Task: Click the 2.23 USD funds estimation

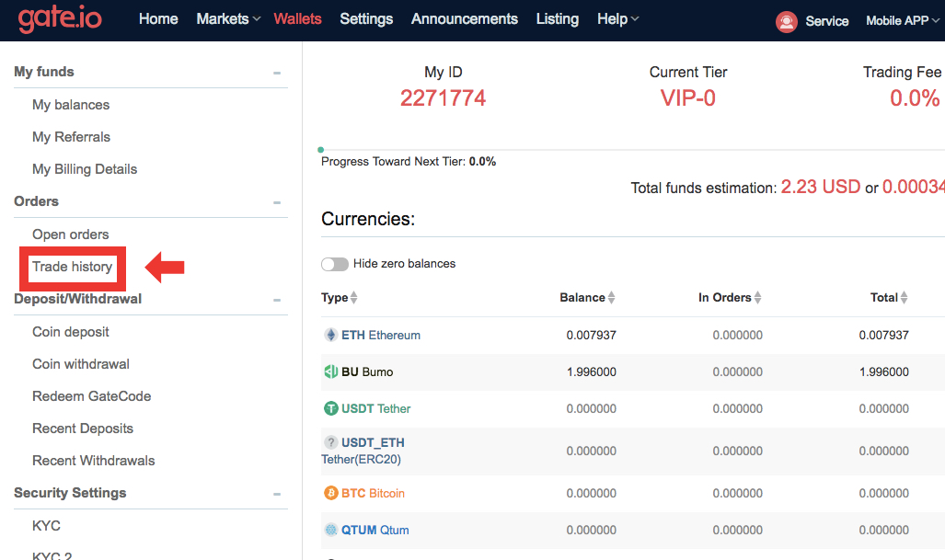Action: (820, 187)
